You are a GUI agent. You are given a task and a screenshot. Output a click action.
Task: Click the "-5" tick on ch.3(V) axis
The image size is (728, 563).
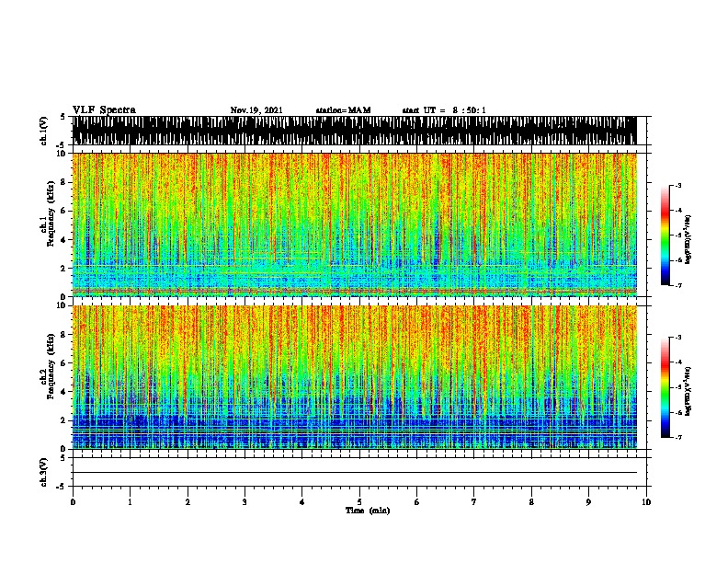(x=61, y=487)
